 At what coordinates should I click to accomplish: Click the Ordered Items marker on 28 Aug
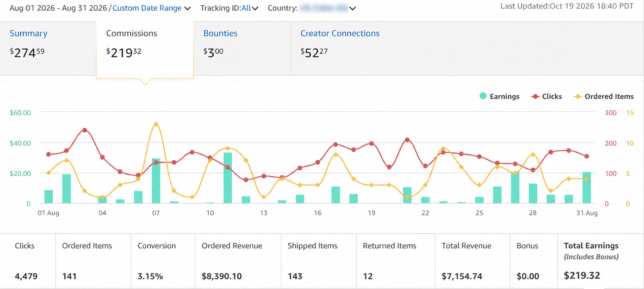pos(533,154)
